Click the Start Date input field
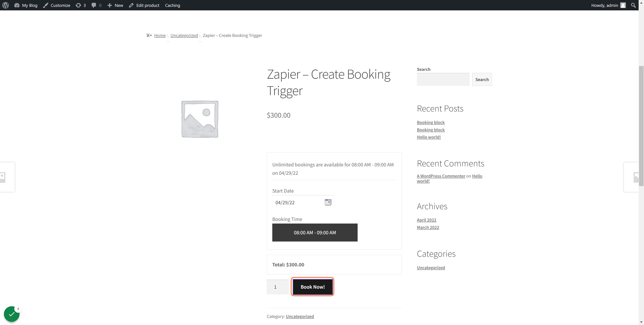The image size is (644, 325). tap(303, 202)
